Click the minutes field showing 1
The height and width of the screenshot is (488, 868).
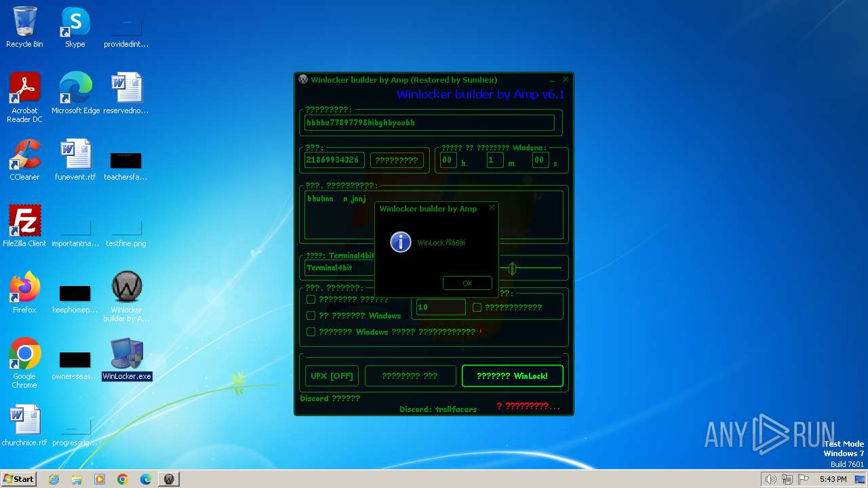pyautogui.click(x=494, y=160)
